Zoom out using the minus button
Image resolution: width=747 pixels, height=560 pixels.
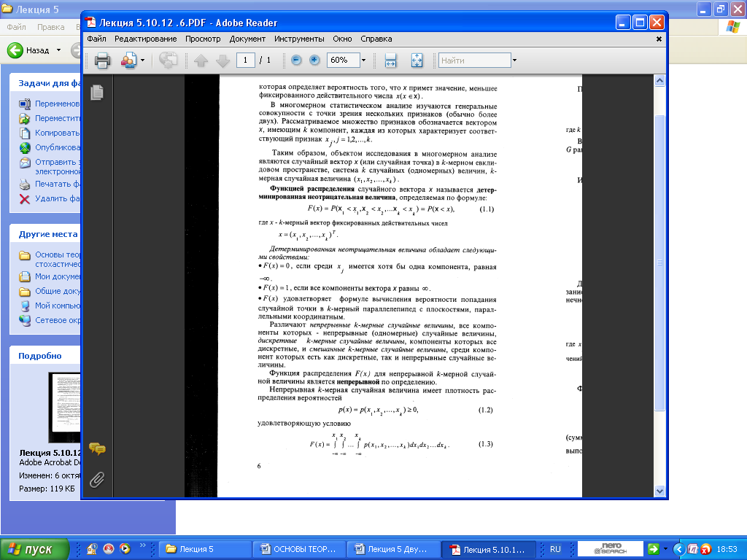tap(296, 60)
